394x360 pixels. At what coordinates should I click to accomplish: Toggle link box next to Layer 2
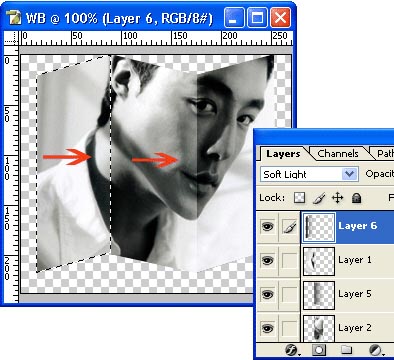tap(289, 328)
